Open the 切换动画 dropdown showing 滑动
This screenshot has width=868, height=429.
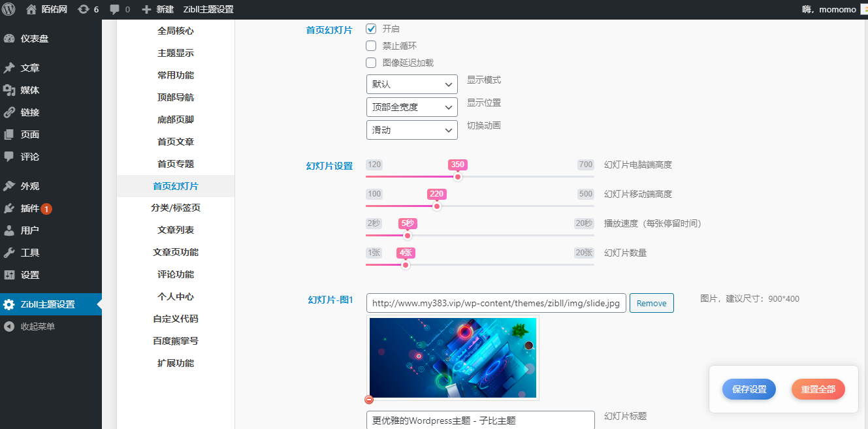coord(411,130)
